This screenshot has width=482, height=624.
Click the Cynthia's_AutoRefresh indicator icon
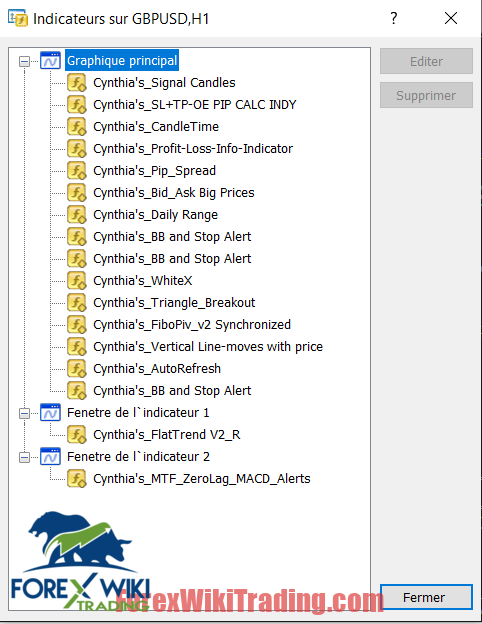pos(76,369)
